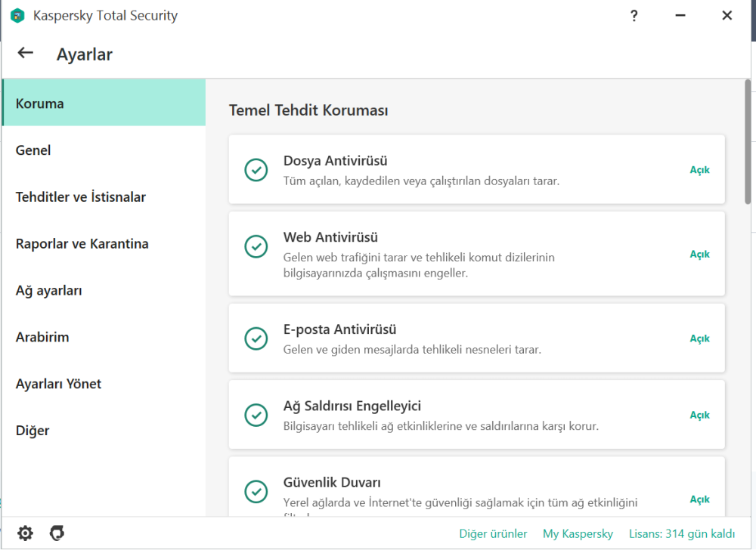The image size is (756, 550).
Task: Click the Web Antivirüsü checkmark status icon
Action: click(256, 246)
